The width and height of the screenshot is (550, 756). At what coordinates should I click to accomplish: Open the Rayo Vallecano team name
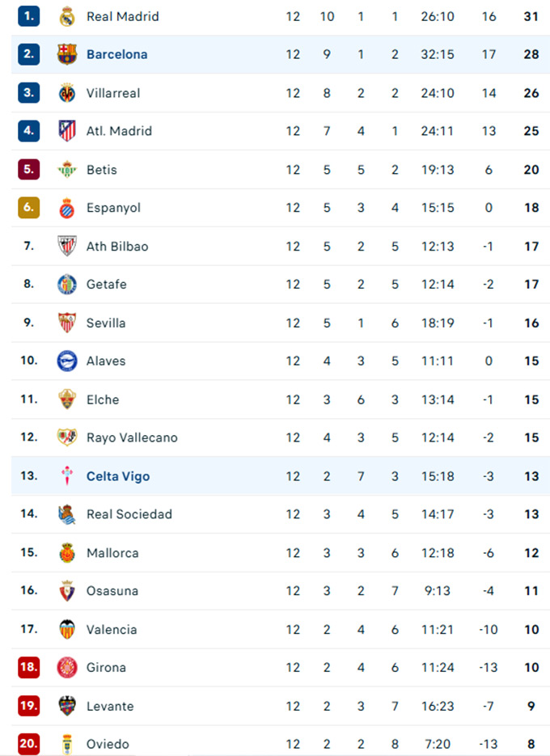coord(132,437)
